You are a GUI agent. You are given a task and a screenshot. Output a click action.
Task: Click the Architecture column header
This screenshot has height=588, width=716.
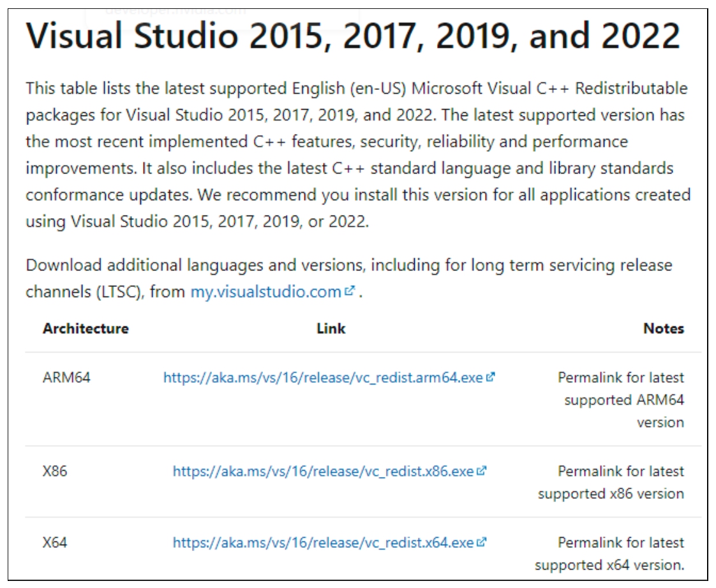coord(86,329)
